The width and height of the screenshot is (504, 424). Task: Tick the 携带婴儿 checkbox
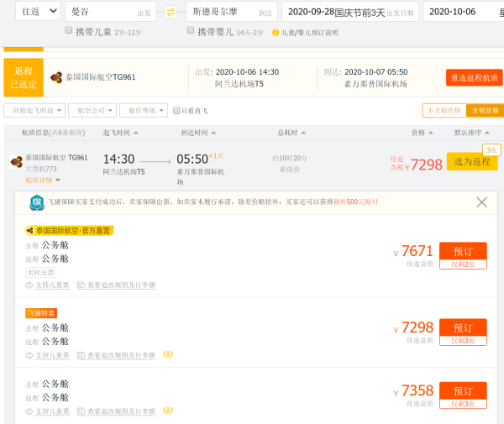click(x=191, y=30)
